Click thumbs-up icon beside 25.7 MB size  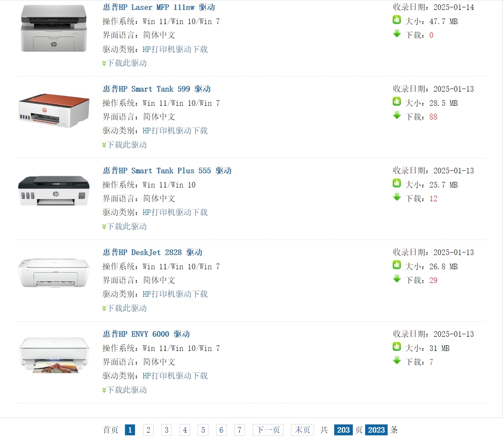coord(397,183)
